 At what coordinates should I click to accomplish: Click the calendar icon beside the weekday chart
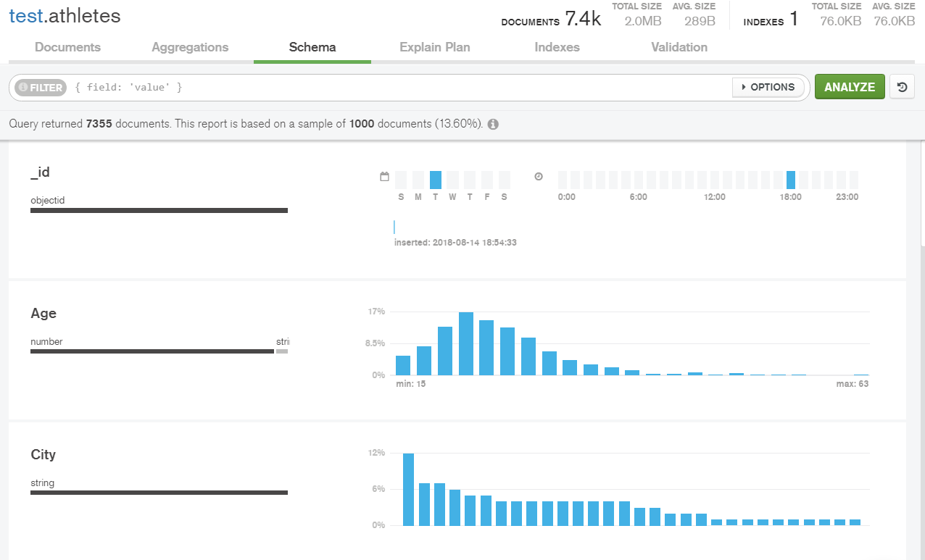384,176
